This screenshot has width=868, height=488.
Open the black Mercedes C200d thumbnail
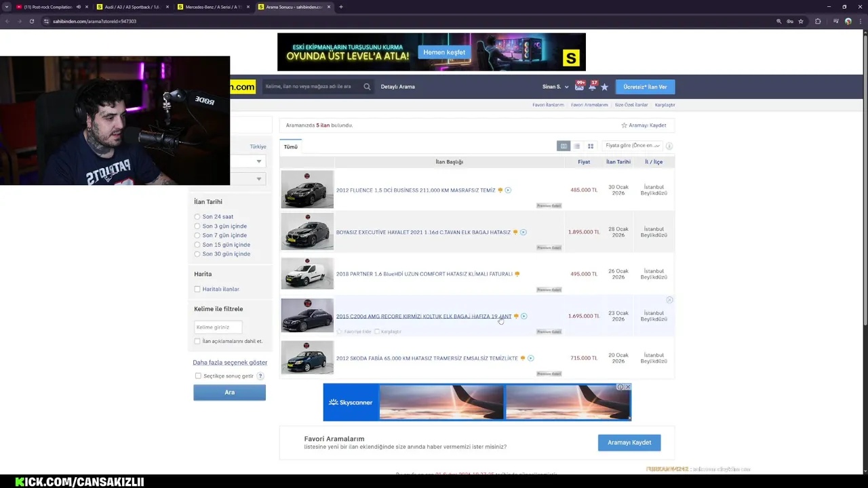click(x=307, y=316)
